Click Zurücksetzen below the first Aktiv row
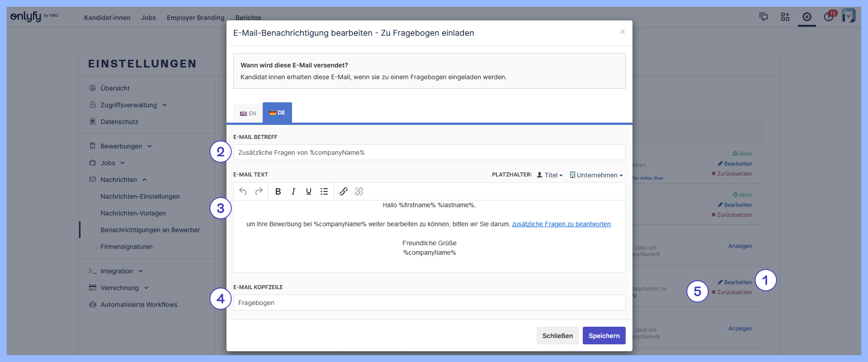This screenshot has width=868, height=362. 732,174
